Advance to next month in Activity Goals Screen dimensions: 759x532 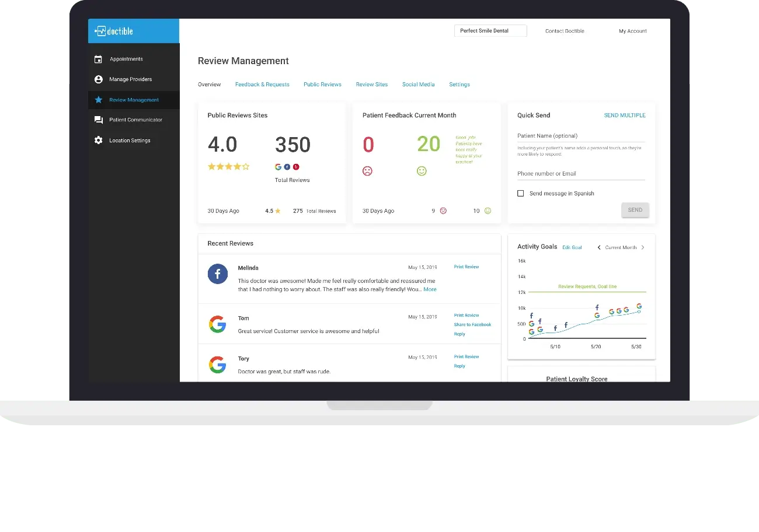[x=643, y=247]
